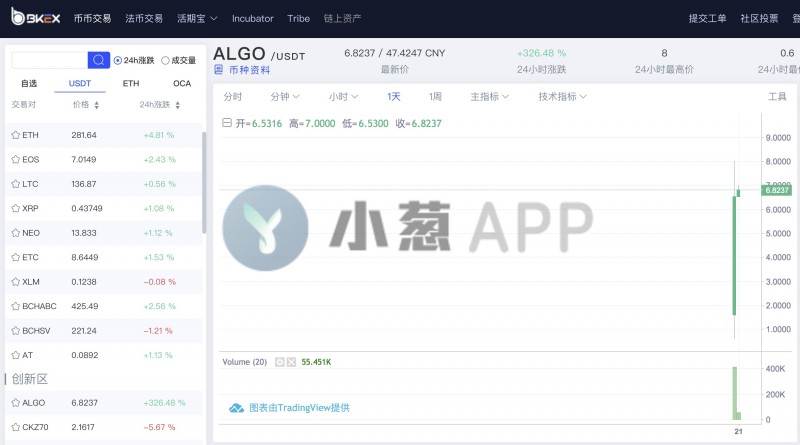Click the tall green volume bar
Screen dimensions: 800x445
click(735, 393)
